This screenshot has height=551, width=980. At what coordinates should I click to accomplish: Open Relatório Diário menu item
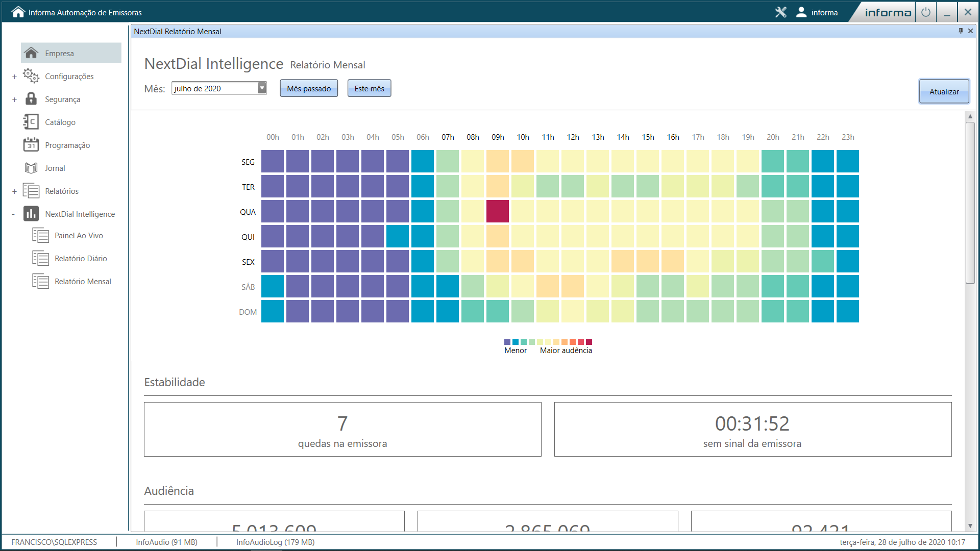[81, 259]
